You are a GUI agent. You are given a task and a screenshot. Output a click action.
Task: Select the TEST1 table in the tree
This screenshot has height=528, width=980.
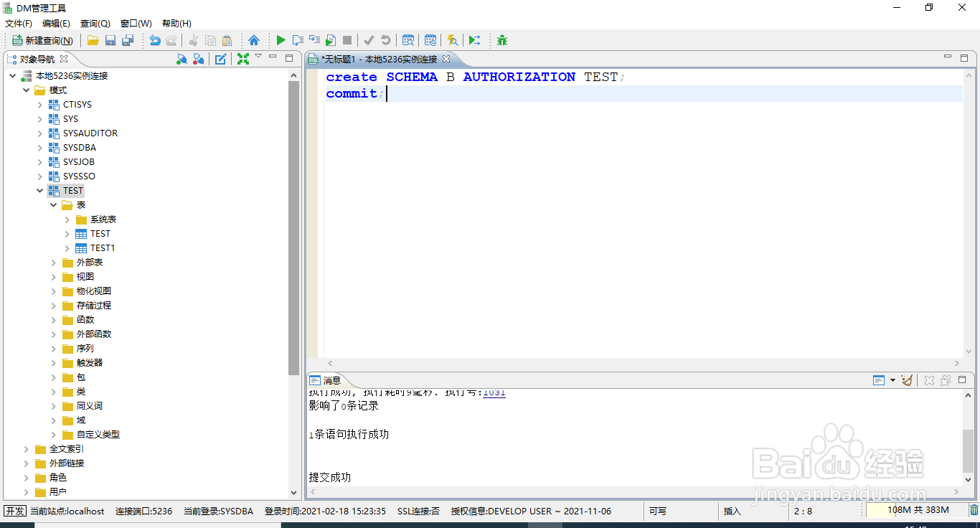[x=103, y=247]
